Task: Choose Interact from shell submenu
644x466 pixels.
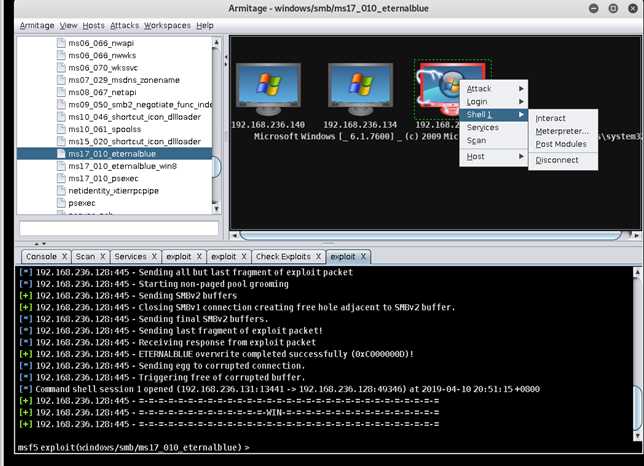Action: (563, 118)
